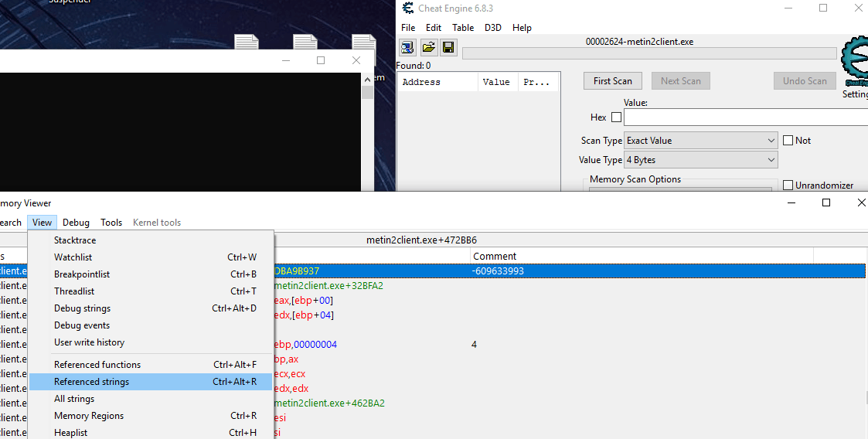Click the ecx,ecx instruction row
The height and width of the screenshot is (439, 868).
click(x=290, y=373)
